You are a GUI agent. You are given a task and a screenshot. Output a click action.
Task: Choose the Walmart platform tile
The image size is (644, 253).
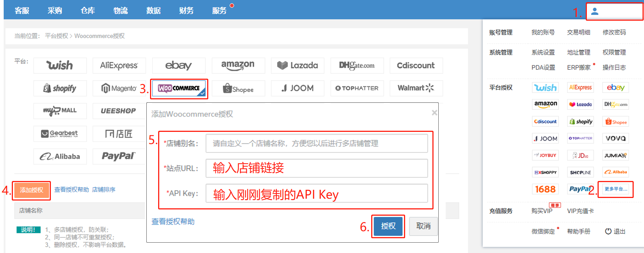416,88
